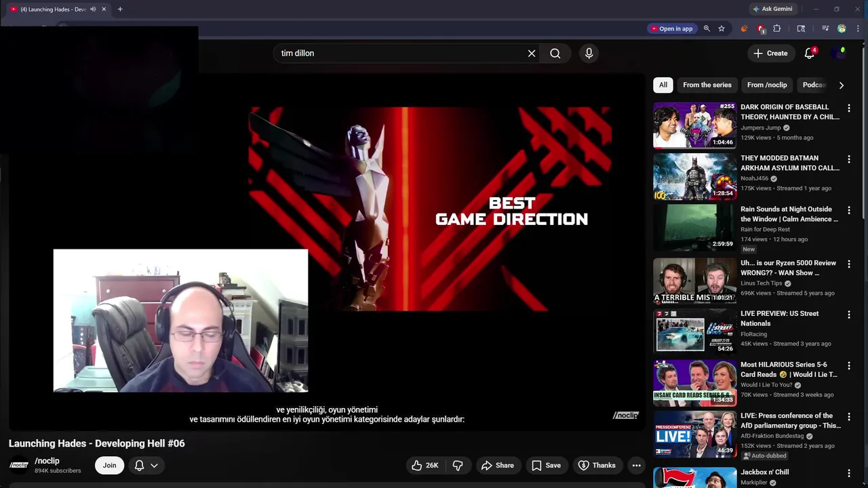Open menu for Batman Arkham Asylum video
868x488 pixels.
point(849,159)
